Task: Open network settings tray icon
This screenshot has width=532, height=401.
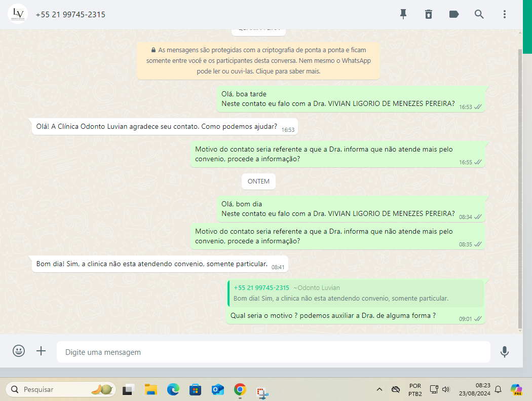Action: 434,389
